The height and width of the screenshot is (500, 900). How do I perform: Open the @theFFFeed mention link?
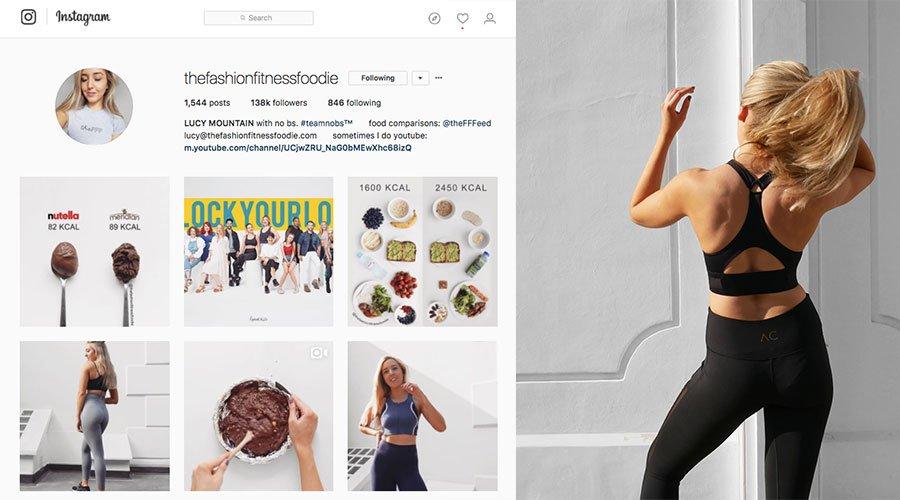click(x=467, y=123)
